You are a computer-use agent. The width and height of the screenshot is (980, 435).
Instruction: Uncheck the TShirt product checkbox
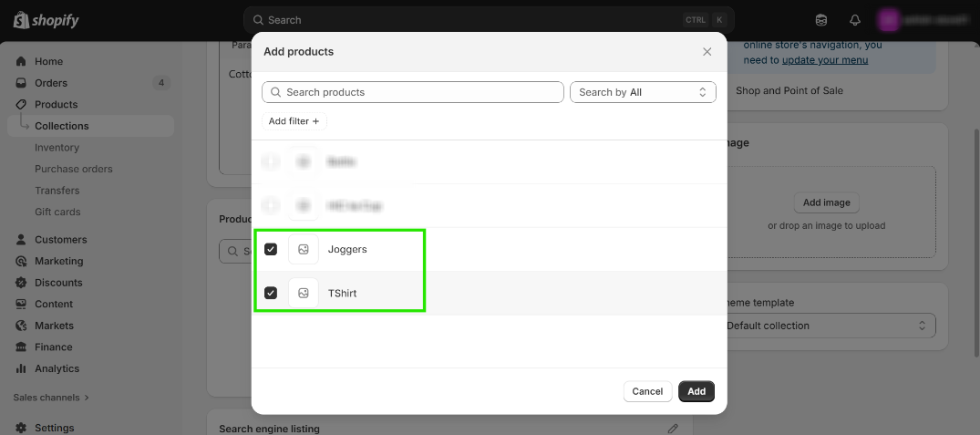(x=271, y=293)
